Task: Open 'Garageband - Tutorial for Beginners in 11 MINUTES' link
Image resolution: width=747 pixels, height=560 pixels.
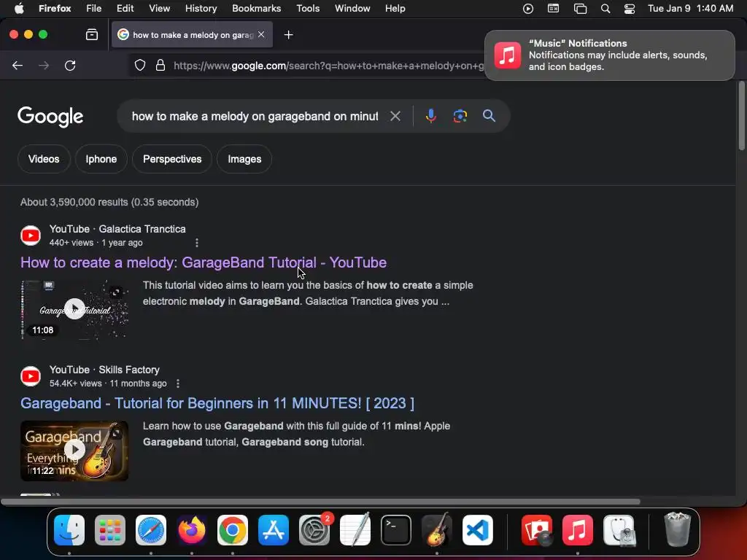Action: coord(217,403)
